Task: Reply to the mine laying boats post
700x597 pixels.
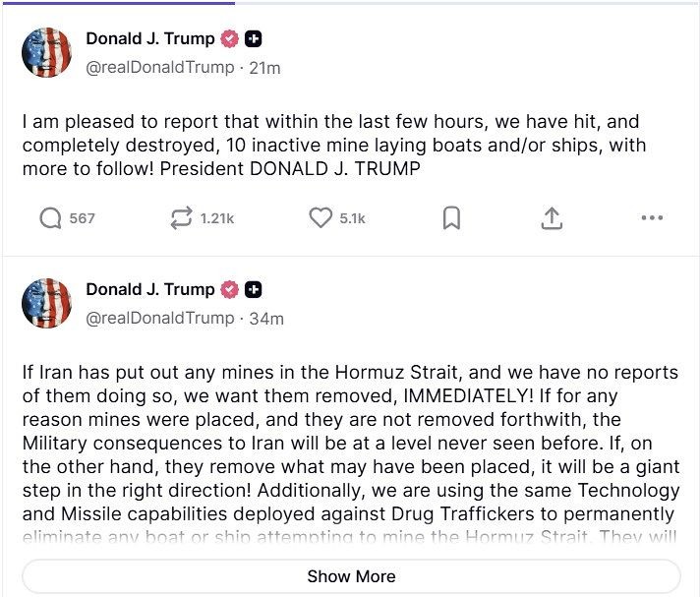Action: pos(51,218)
